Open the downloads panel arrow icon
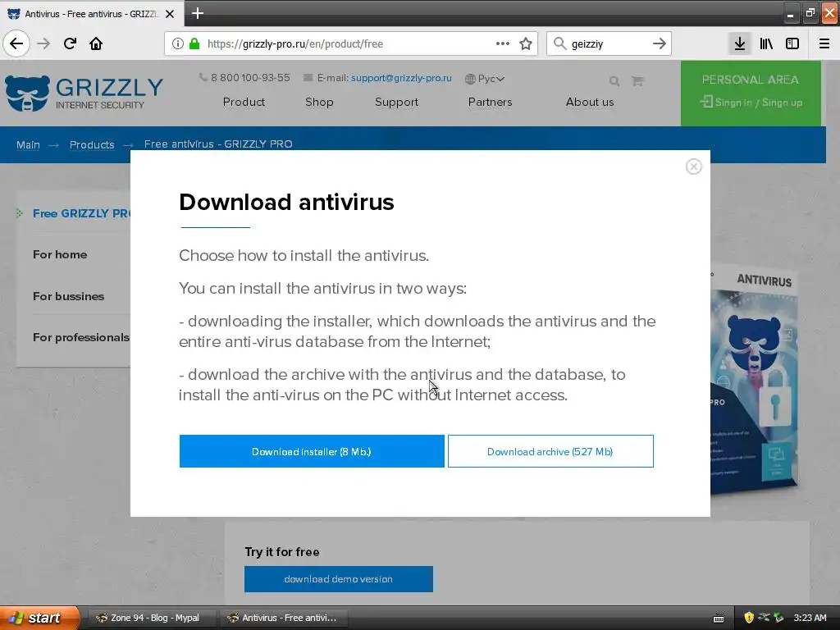The image size is (840, 630). [739, 44]
